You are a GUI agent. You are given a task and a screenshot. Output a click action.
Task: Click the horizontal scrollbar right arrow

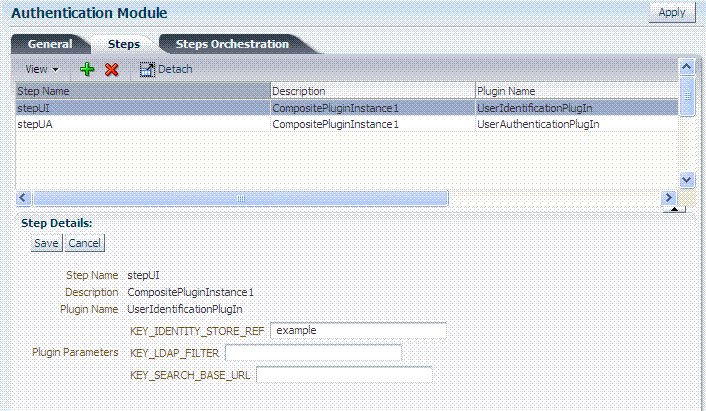point(669,198)
